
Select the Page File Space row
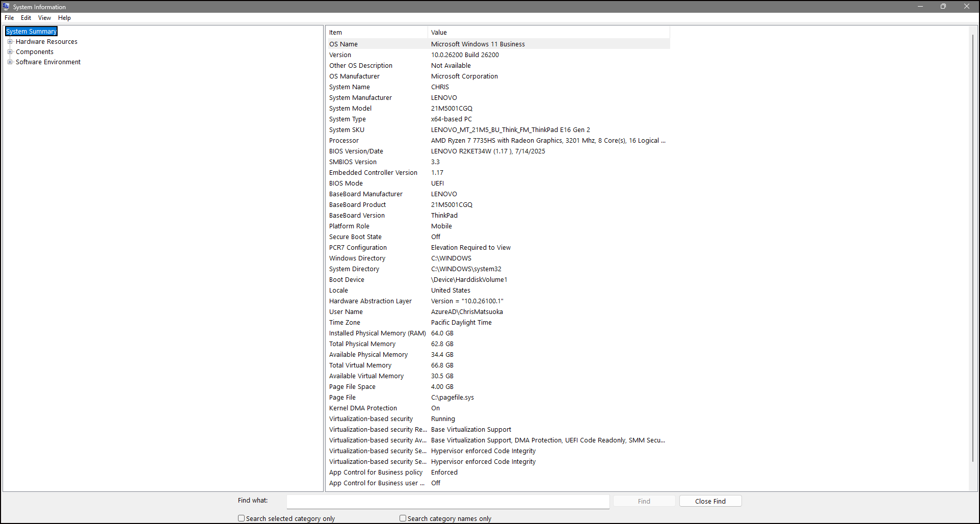tap(498, 387)
